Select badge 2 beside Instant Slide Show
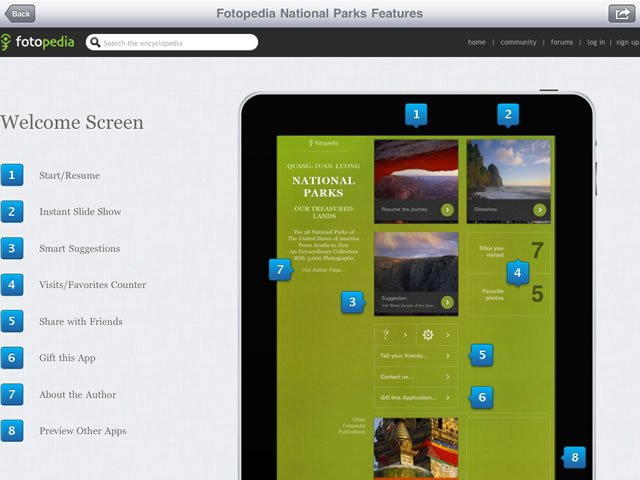Viewport: 640px width, 480px height. tap(12, 211)
